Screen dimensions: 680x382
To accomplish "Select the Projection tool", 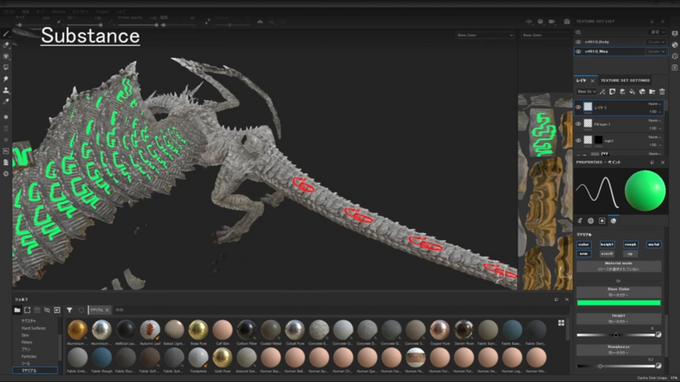I will point(6,56).
